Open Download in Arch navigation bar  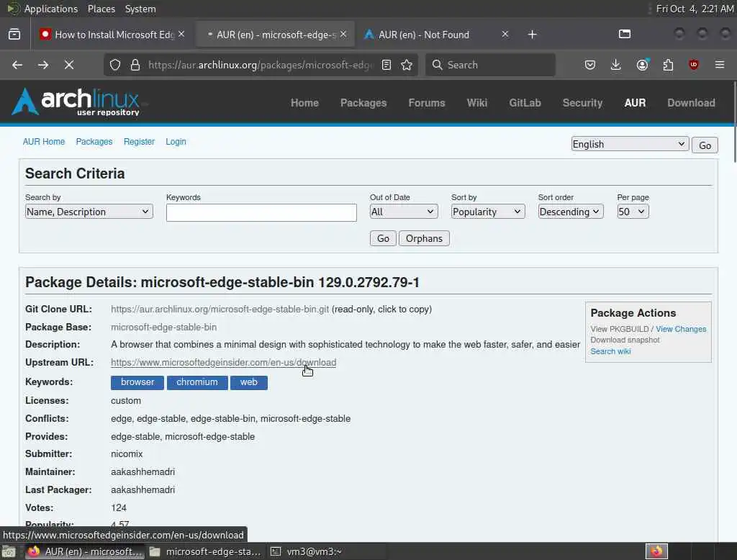point(691,103)
